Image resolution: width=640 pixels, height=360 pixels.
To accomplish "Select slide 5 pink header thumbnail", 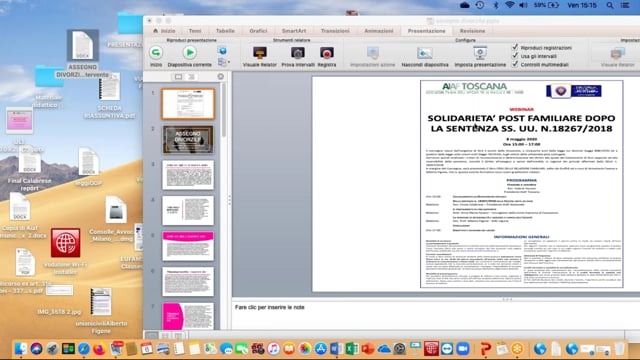I will [188, 246].
